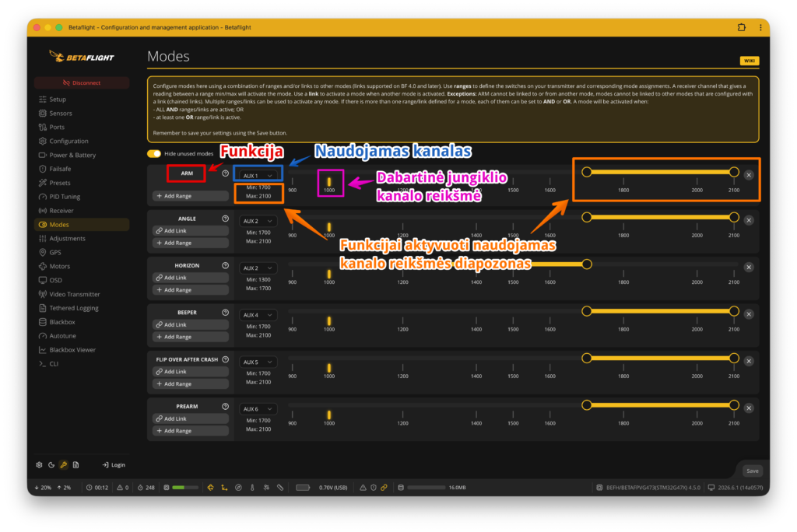This screenshot has width=797, height=532.
Task: Open the AUX 5 channel dropdown
Action: (258, 362)
